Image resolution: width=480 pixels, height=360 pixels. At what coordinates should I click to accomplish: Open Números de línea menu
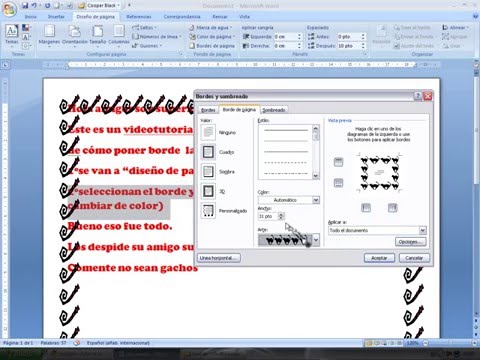[x=157, y=37]
